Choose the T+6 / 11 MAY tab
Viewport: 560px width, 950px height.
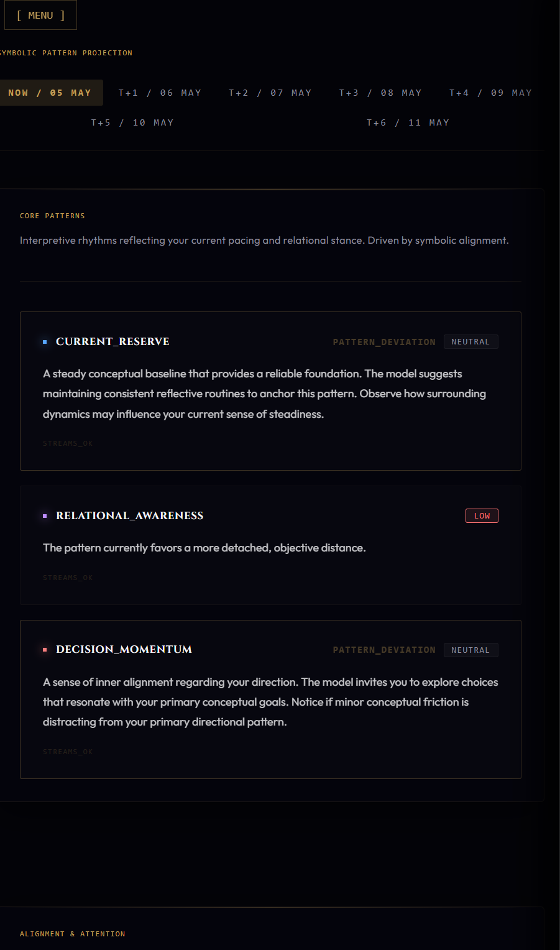point(408,122)
